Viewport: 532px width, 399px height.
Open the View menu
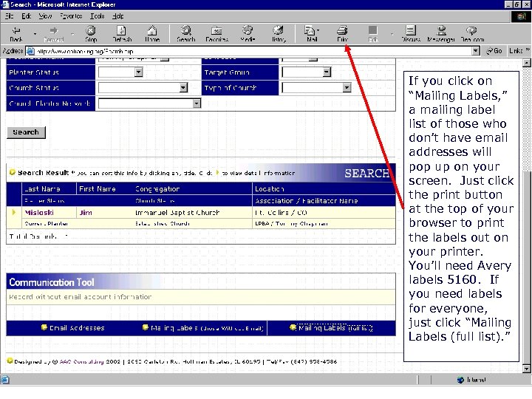click(x=45, y=16)
